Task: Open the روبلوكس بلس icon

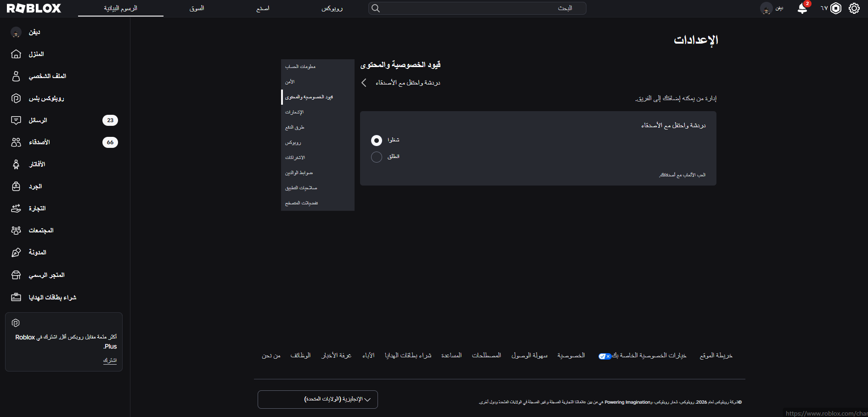Action: pyautogui.click(x=16, y=98)
